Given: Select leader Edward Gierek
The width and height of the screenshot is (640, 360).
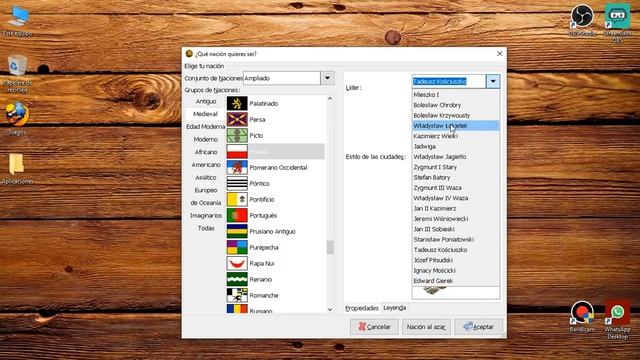Looking at the screenshot, I should pyautogui.click(x=456, y=281).
